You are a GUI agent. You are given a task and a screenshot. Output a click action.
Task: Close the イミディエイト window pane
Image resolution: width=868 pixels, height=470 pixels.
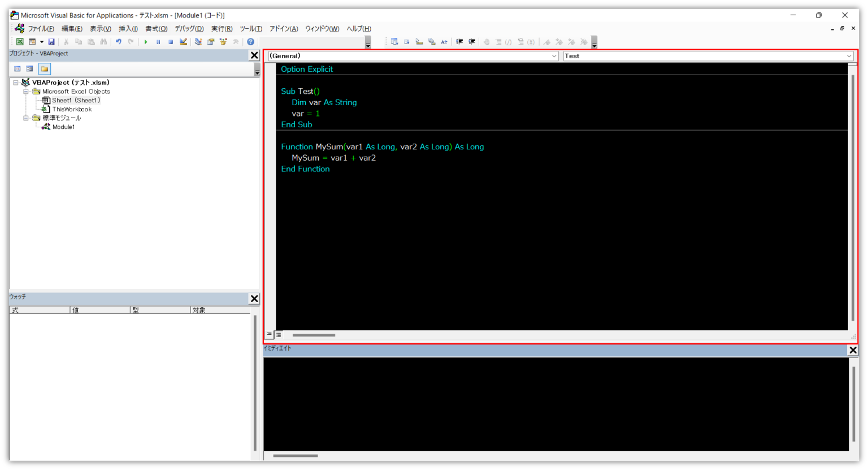[x=853, y=351]
